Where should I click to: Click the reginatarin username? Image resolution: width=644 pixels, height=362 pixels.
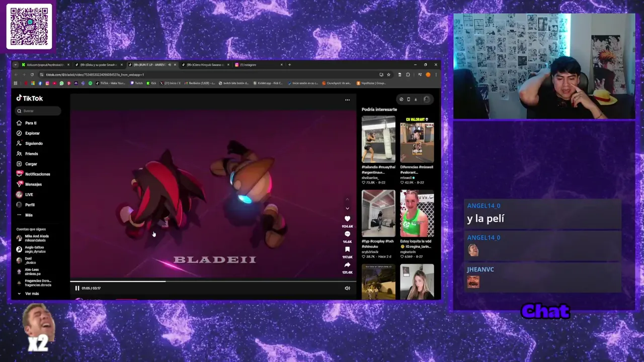coord(408,252)
